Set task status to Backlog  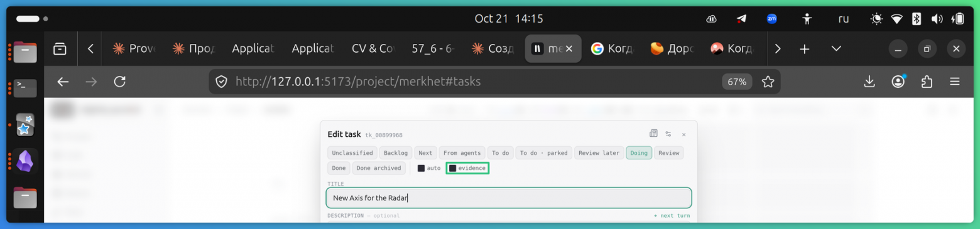pyautogui.click(x=396, y=153)
